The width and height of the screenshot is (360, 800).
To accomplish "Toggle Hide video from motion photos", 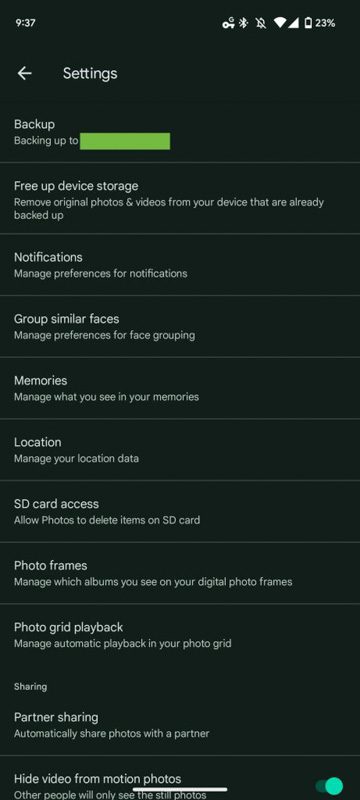I will pos(329,786).
